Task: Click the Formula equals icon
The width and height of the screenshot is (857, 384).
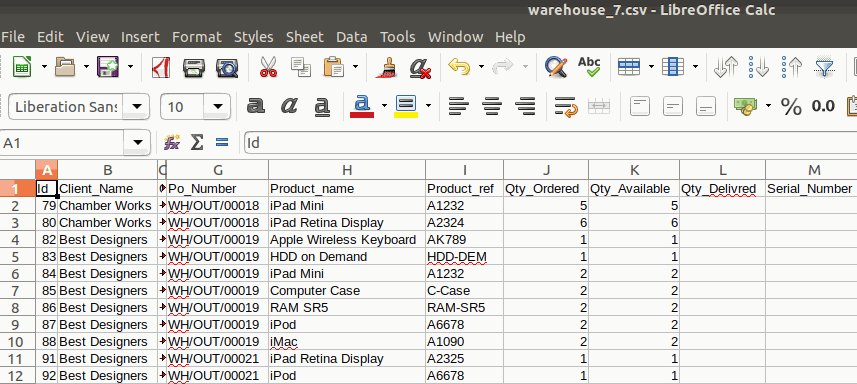Action: [221, 143]
